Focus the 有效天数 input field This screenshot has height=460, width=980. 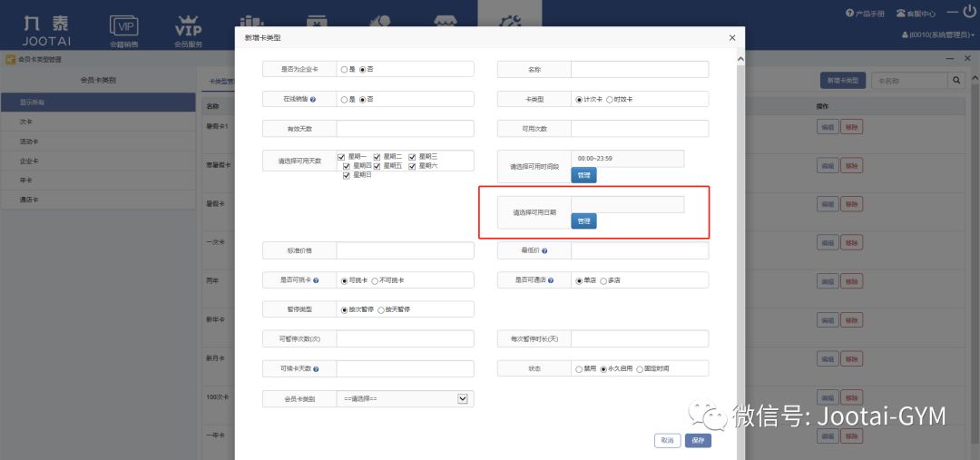point(405,129)
